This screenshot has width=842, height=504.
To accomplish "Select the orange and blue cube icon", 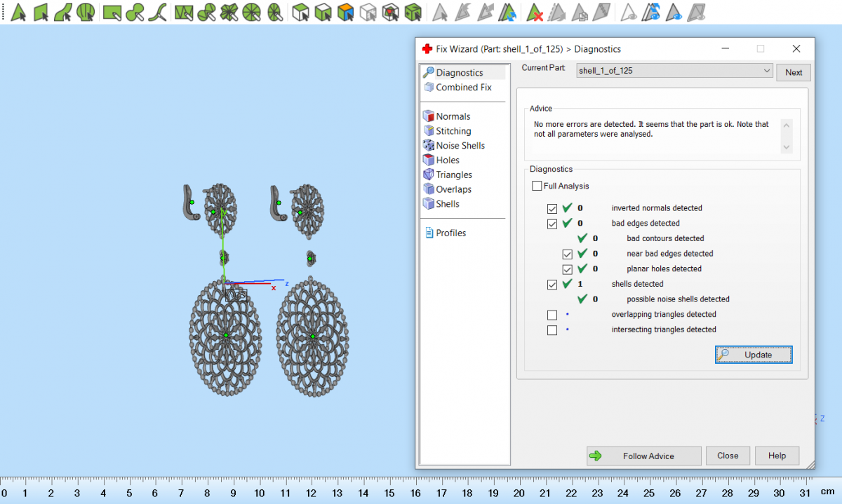I will (x=345, y=12).
